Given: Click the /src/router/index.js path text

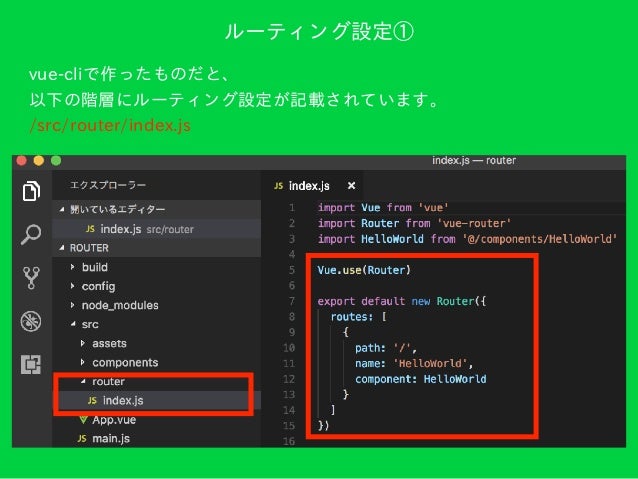Looking at the screenshot, I should pyautogui.click(x=110, y=125).
